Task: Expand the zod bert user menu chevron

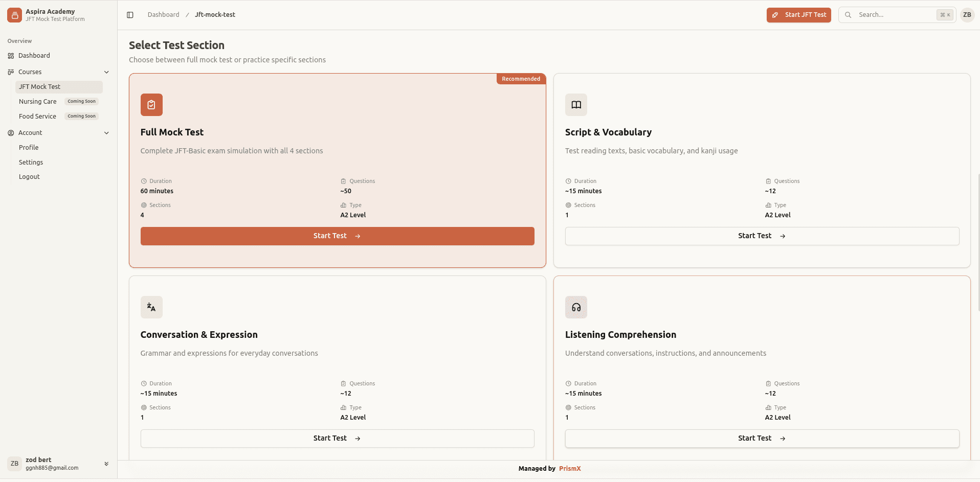Action: coord(106,464)
